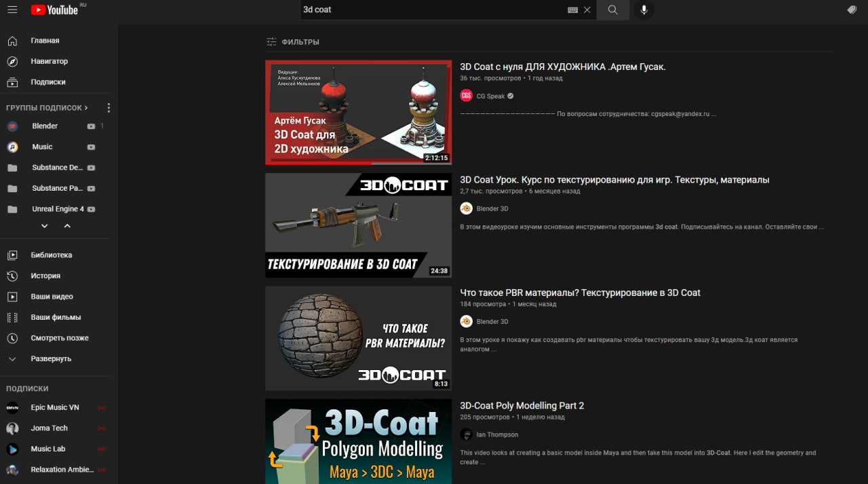The height and width of the screenshot is (484, 868).
Task: Open the Epic Music VN subscription
Action: coord(54,407)
